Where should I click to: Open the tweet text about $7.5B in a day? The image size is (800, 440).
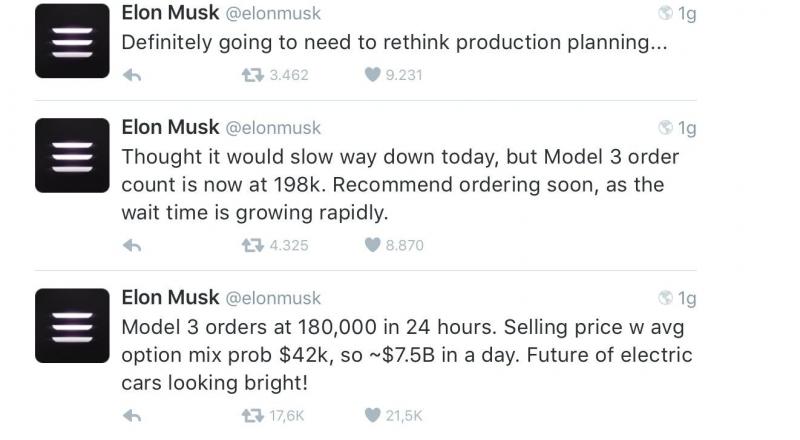tap(406, 355)
